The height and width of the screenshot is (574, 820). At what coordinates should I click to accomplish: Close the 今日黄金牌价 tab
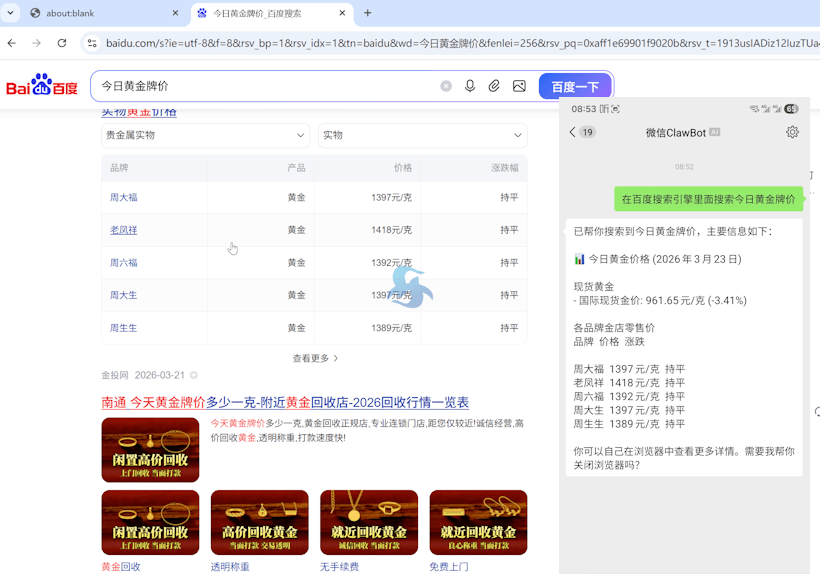coord(342,13)
